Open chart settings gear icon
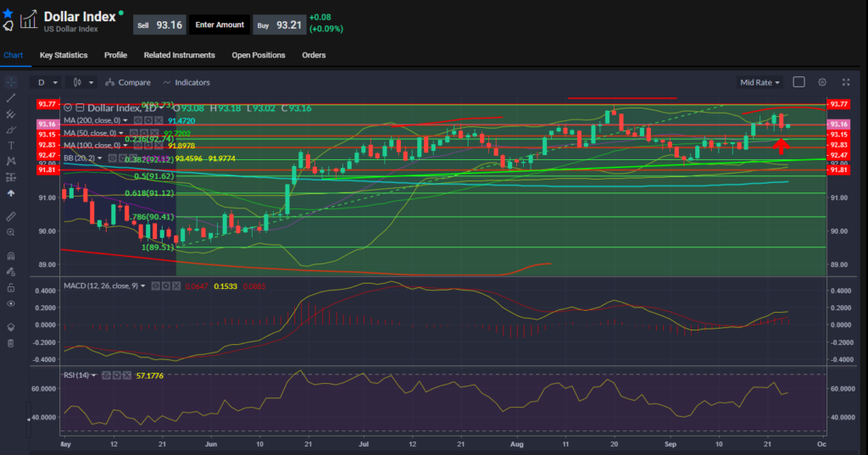The width and height of the screenshot is (868, 455). 821,82
